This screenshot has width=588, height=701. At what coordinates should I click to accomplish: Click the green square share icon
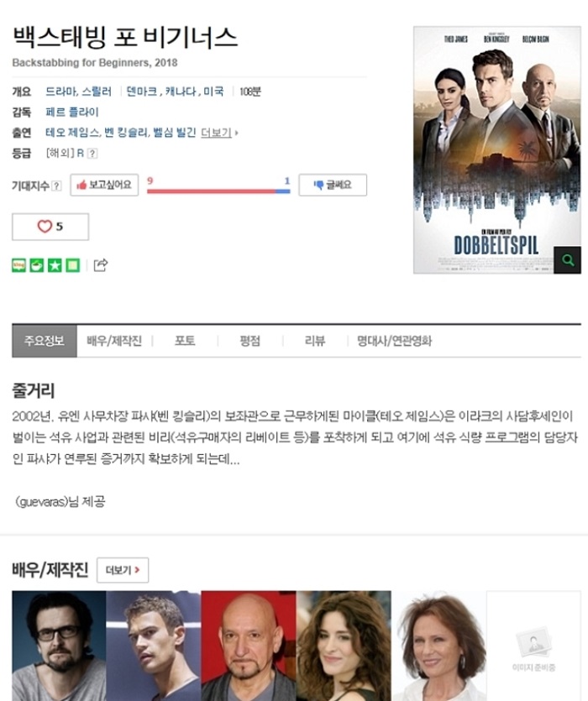click(x=72, y=265)
